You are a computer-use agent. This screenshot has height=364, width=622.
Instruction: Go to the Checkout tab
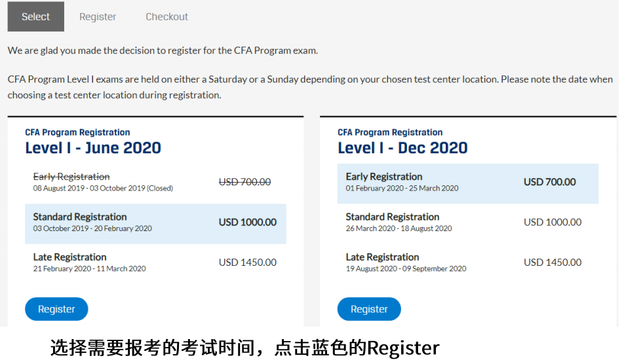[166, 17]
